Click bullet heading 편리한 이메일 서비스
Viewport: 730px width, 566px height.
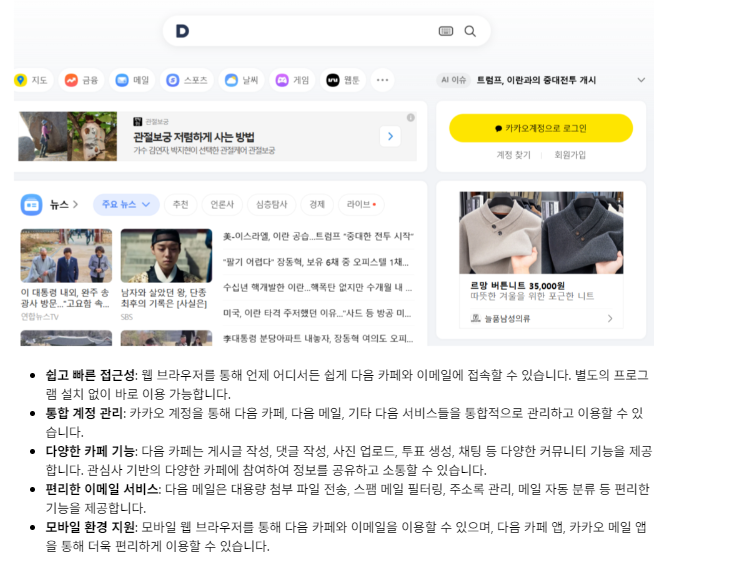(x=102, y=489)
